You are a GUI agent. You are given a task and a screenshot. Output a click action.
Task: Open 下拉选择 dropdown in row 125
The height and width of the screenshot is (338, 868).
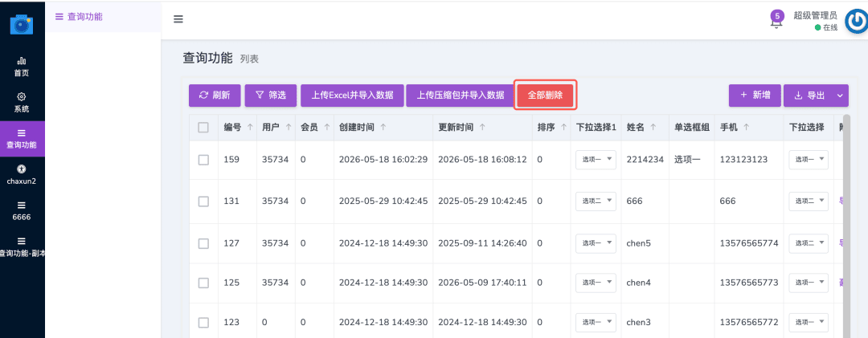click(x=809, y=283)
